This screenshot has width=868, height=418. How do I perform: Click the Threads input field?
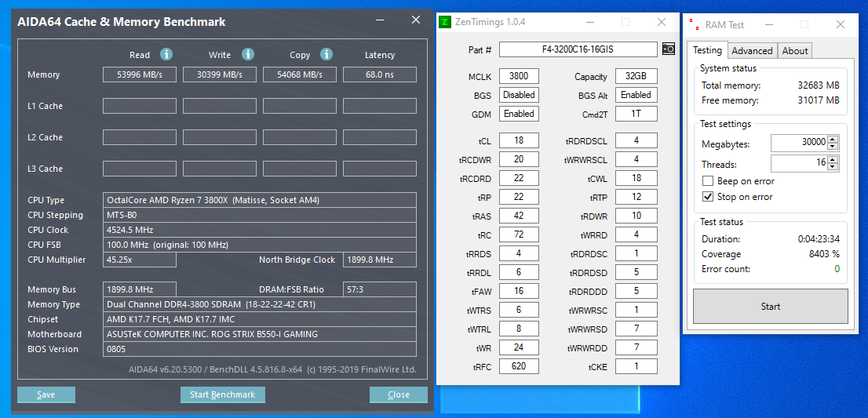tap(799, 162)
